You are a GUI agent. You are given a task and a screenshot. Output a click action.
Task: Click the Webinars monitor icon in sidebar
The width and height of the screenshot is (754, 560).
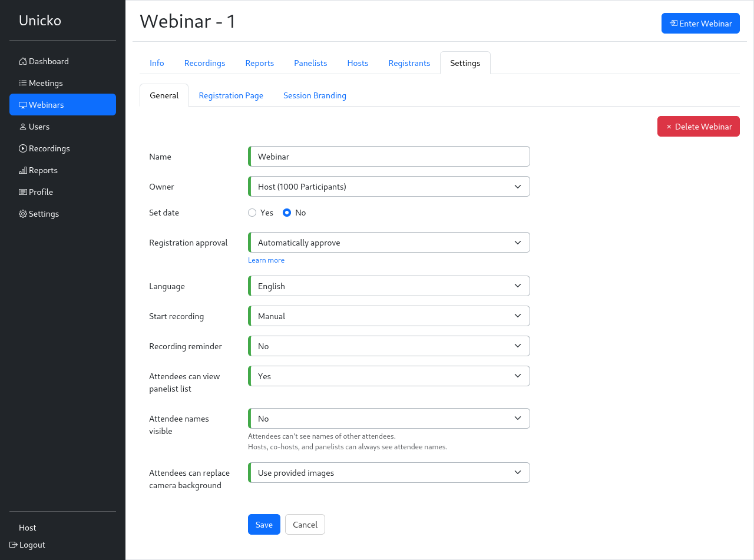point(23,105)
